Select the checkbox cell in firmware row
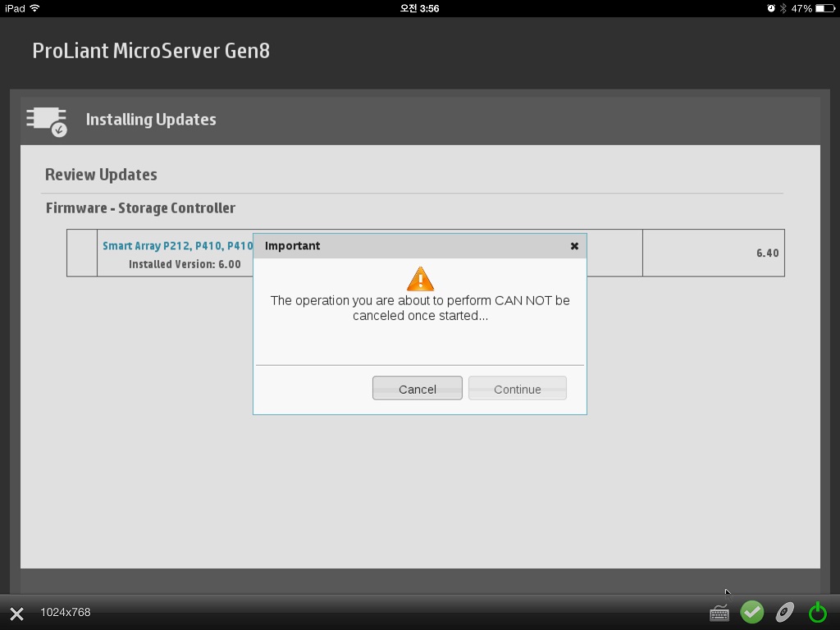The image size is (840, 630). 82,253
